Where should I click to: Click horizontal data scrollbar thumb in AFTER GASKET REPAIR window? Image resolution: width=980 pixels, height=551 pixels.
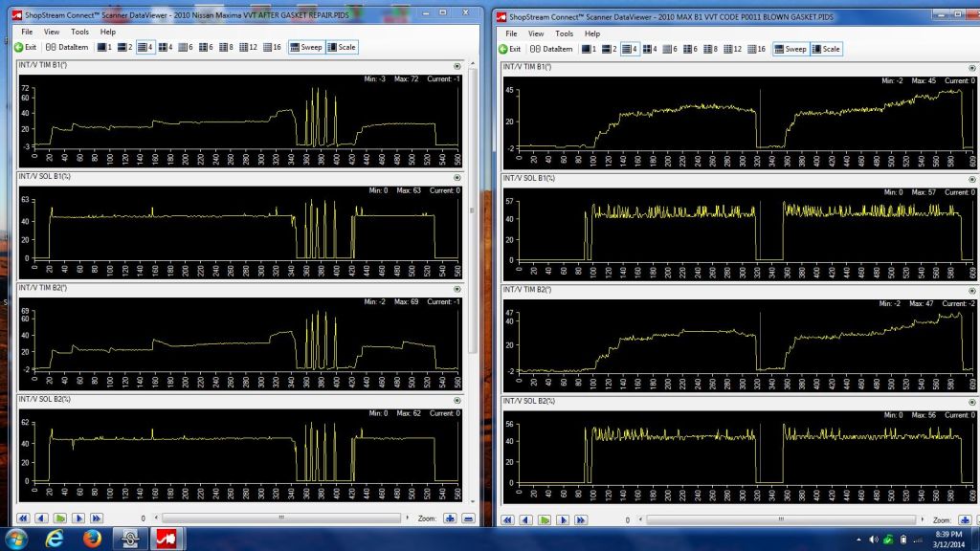(x=281, y=518)
